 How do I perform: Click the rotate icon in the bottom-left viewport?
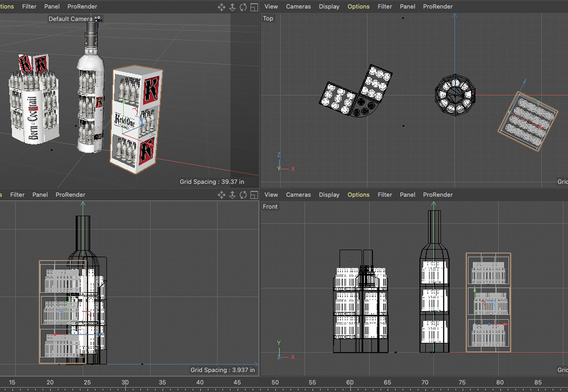(x=243, y=195)
